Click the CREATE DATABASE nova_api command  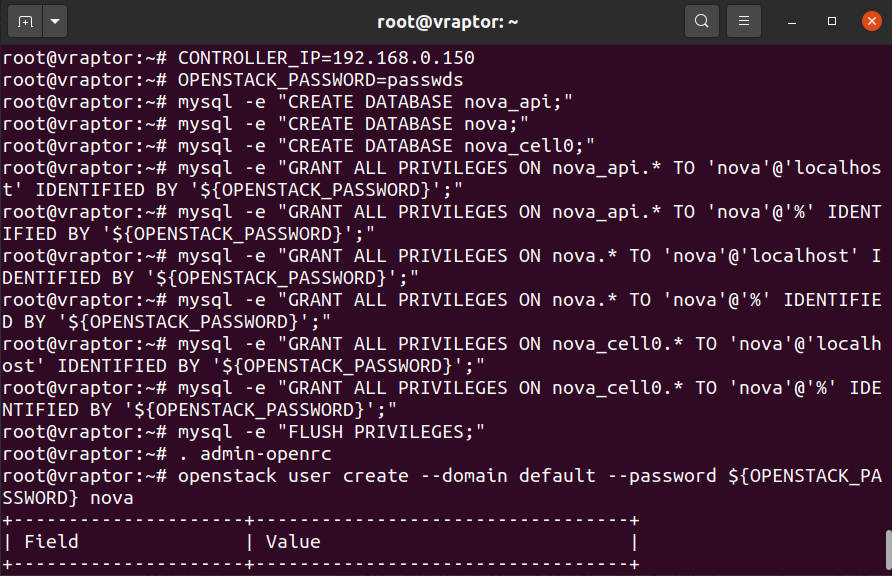375,102
